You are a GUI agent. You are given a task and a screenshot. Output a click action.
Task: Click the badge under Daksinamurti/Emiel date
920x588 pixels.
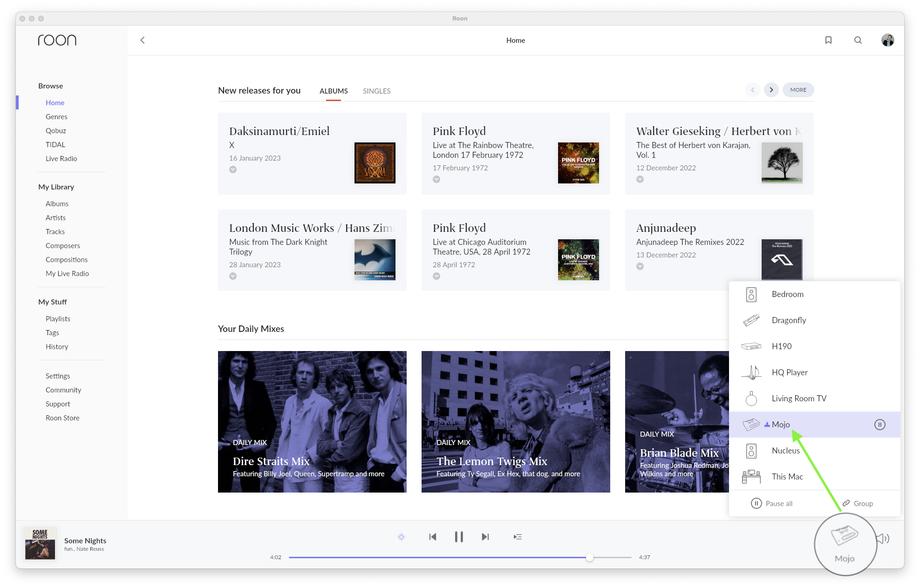click(233, 169)
